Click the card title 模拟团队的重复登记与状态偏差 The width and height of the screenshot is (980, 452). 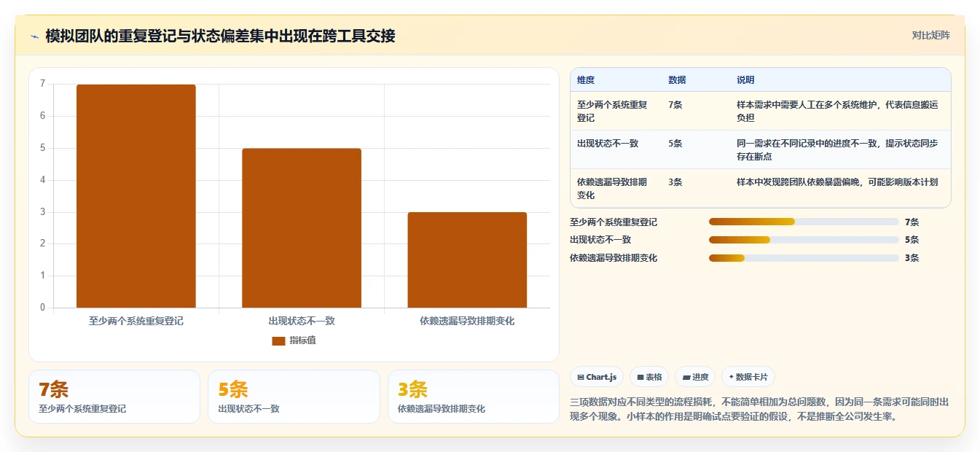pos(220,36)
